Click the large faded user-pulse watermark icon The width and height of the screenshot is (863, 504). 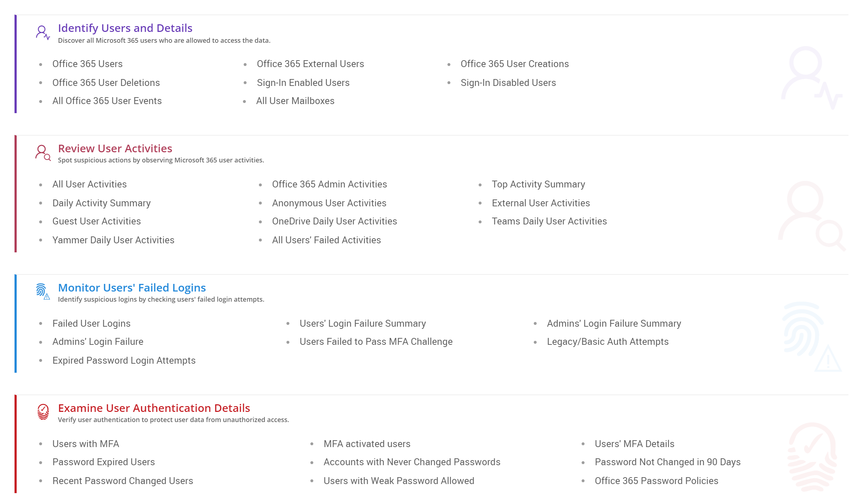811,77
